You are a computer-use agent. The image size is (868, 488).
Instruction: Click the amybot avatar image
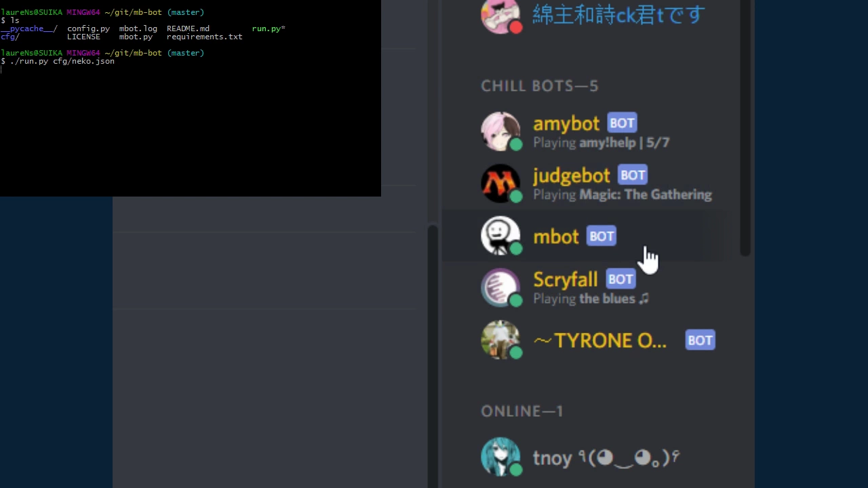tap(500, 131)
